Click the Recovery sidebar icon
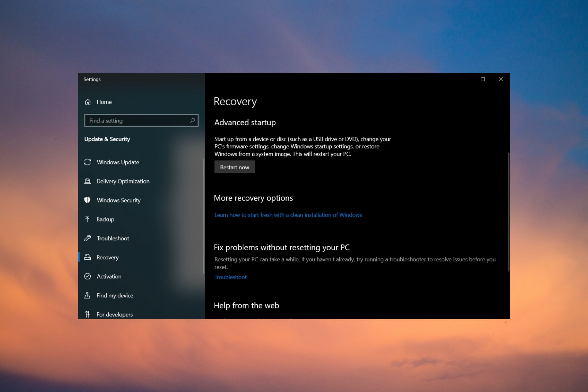 click(x=88, y=258)
